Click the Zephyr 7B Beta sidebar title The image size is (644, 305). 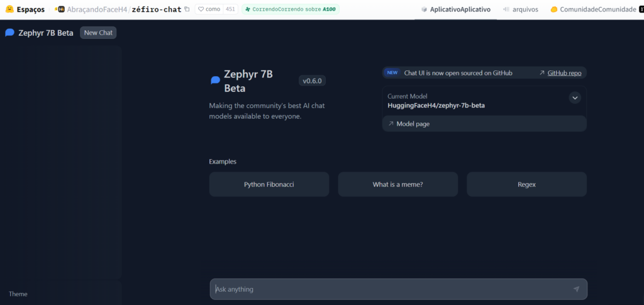pyautogui.click(x=46, y=33)
